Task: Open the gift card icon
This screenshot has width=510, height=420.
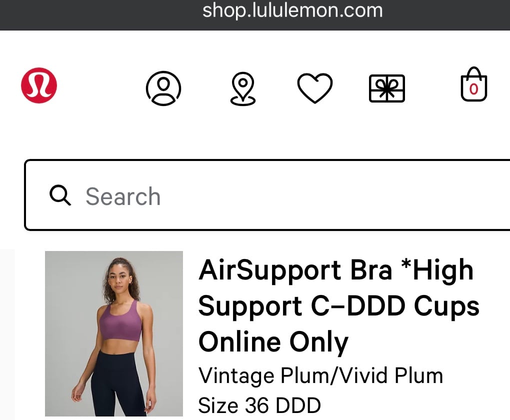Action: point(387,88)
